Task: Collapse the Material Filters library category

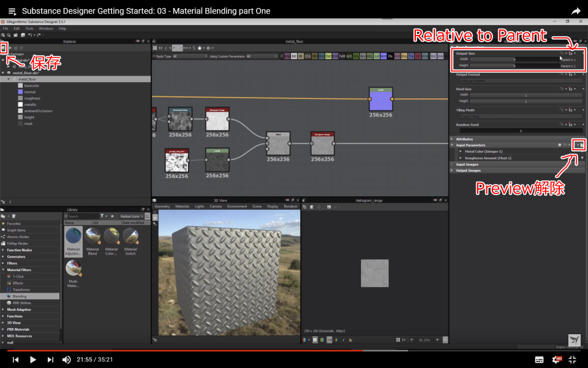Action: tap(3, 270)
